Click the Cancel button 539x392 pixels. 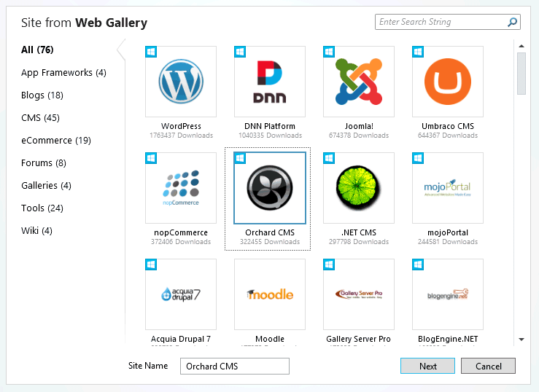(488, 366)
